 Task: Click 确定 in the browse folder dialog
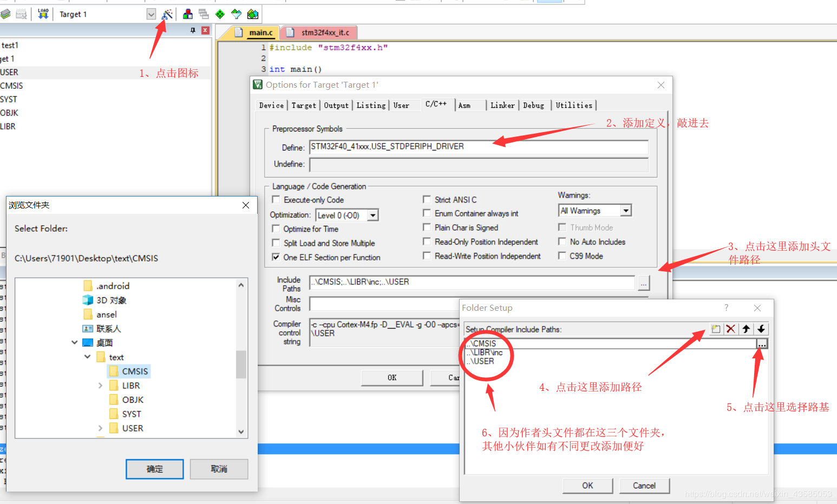(x=155, y=469)
